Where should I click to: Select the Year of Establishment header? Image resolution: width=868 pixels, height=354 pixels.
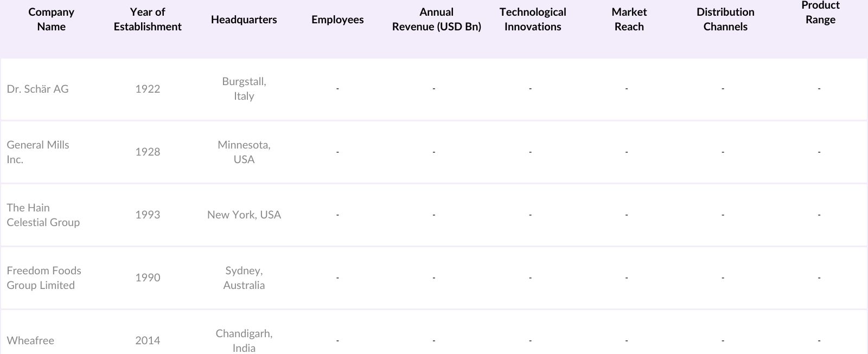[148, 20]
